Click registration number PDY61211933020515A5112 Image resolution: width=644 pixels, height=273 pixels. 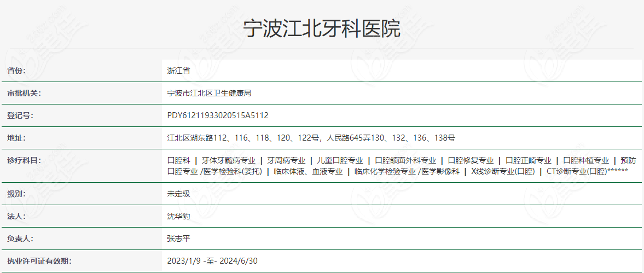pyautogui.click(x=218, y=115)
